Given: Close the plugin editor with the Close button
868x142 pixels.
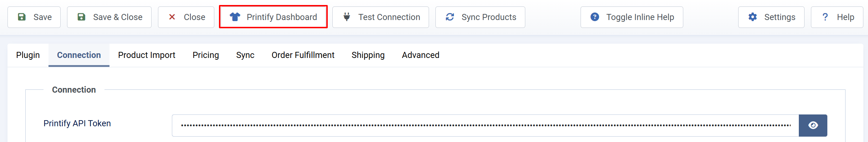Looking at the screenshot, I should point(186,17).
